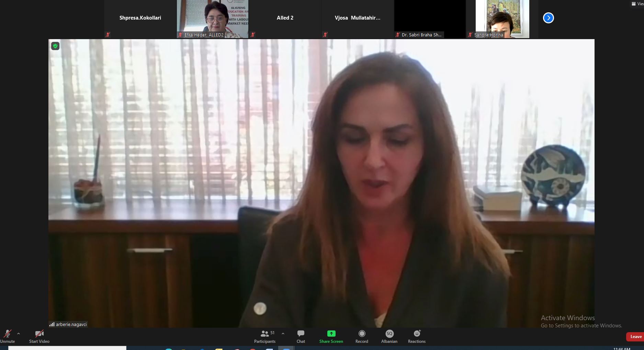Click the green Share Screen icon
Image resolution: width=644 pixels, height=350 pixels.
tap(331, 334)
